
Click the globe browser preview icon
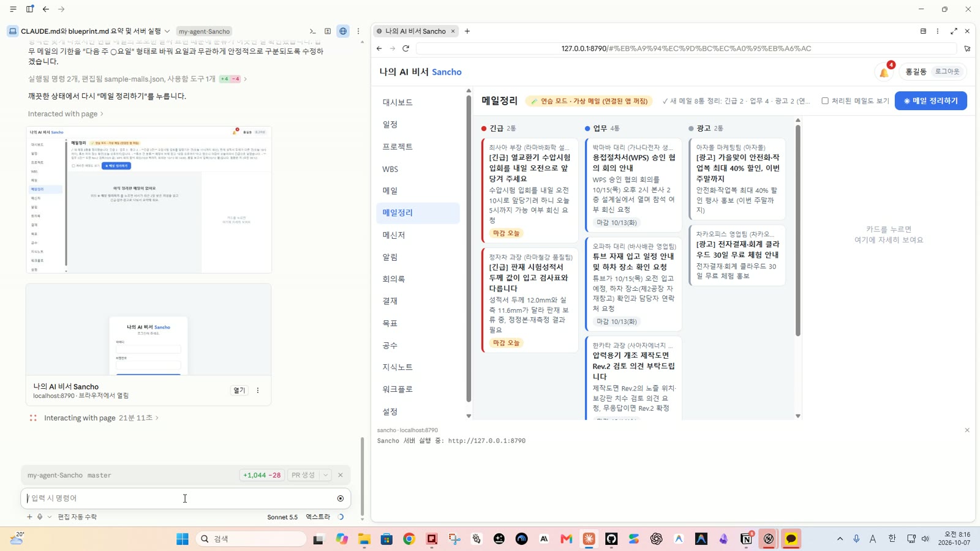(x=343, y=31)
